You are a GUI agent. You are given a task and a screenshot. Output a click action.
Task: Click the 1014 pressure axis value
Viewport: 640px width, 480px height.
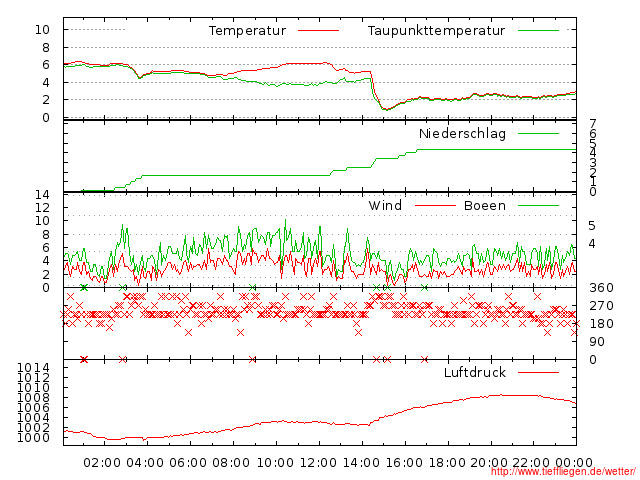pyautogui.click(x=33, y=368)
